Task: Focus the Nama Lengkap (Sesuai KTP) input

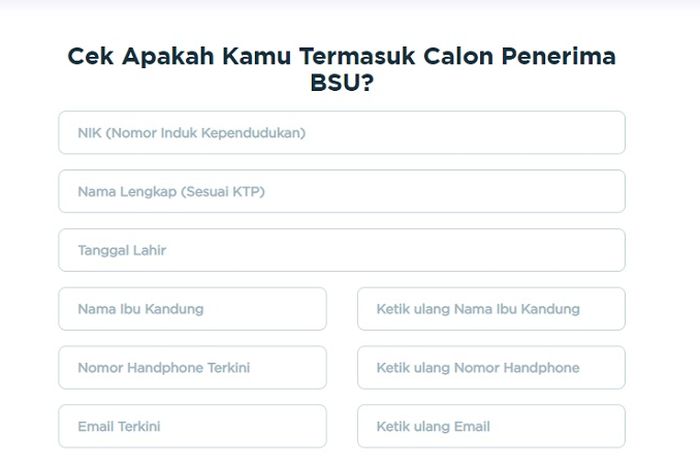Action: [341, 191]
